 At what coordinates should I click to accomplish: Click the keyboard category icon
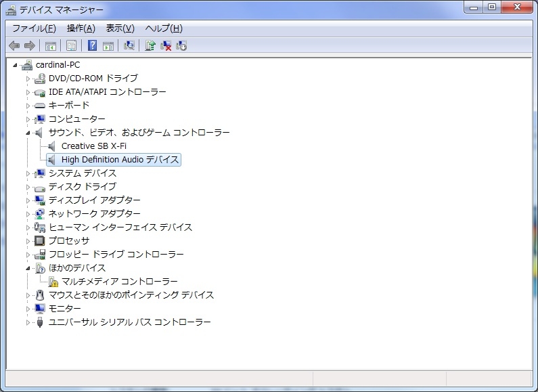39,106
